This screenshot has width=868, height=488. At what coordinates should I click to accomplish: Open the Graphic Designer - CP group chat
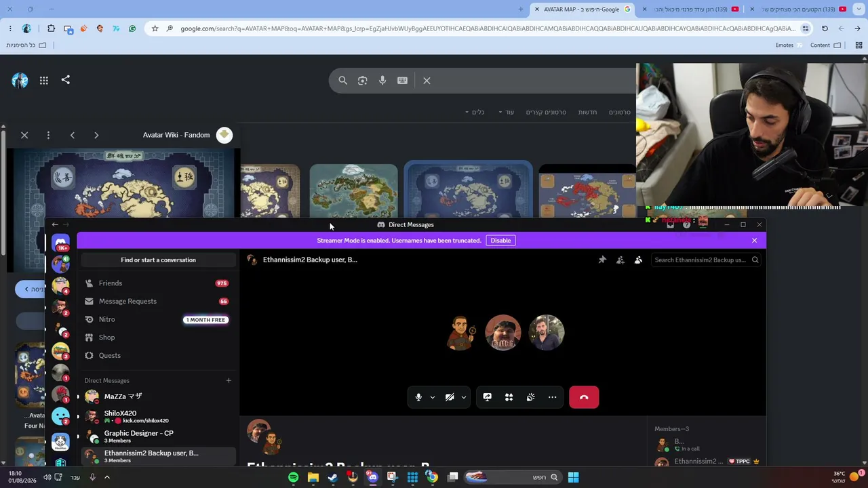tap(158, 436)
